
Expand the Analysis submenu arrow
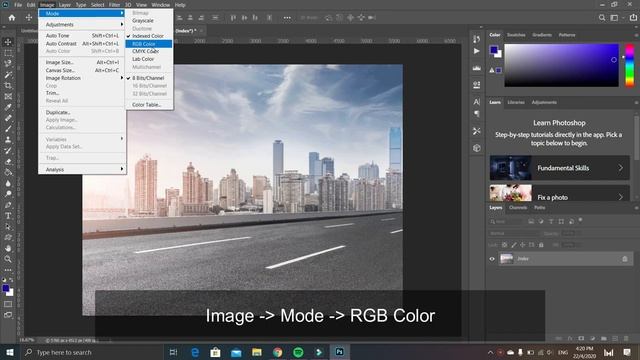click(x=122, y=169)
